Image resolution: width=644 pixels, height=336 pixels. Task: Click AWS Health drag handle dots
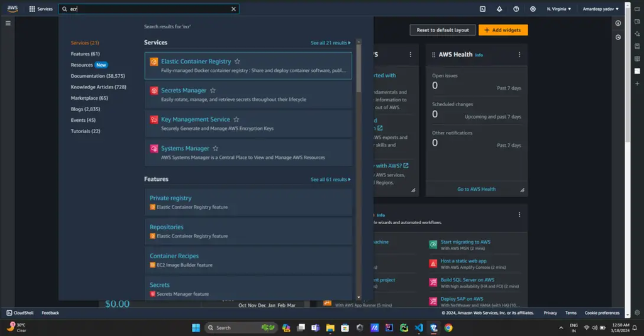(x=433, y=55)
